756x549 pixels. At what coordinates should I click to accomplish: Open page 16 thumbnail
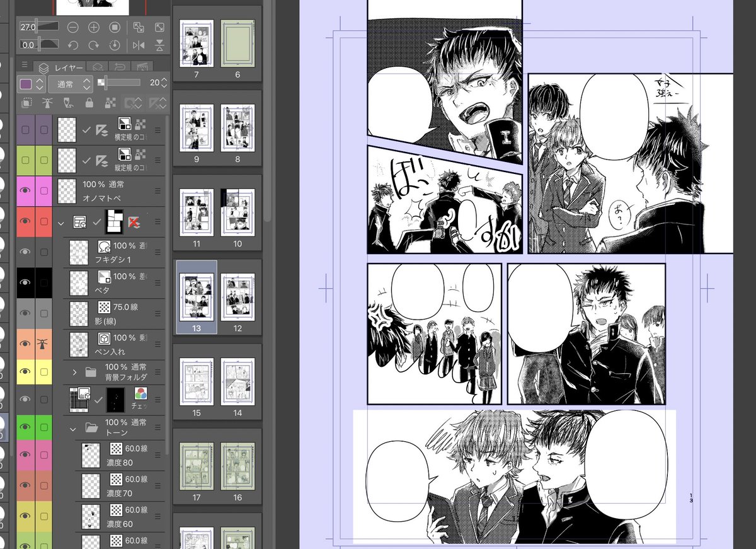(238, 466)
